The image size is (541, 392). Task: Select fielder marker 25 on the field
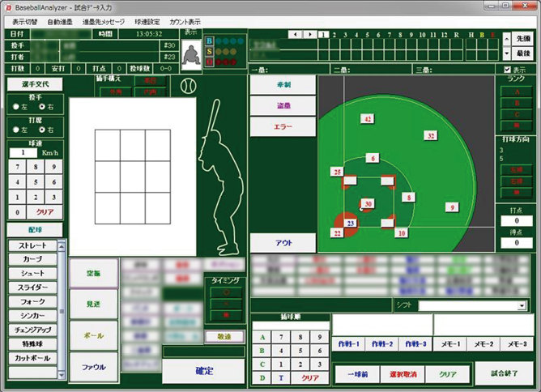click(337, 172)
